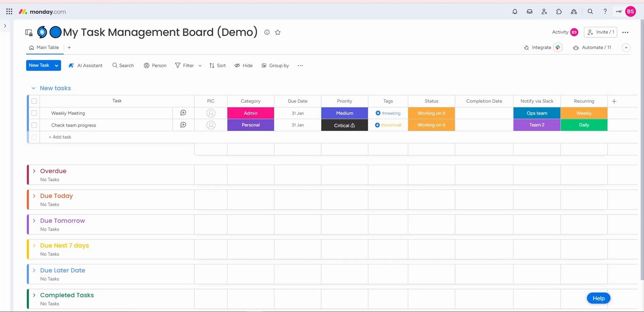Open conversation for Weekly Meeting task
The image size is (644, 312).
183,113
